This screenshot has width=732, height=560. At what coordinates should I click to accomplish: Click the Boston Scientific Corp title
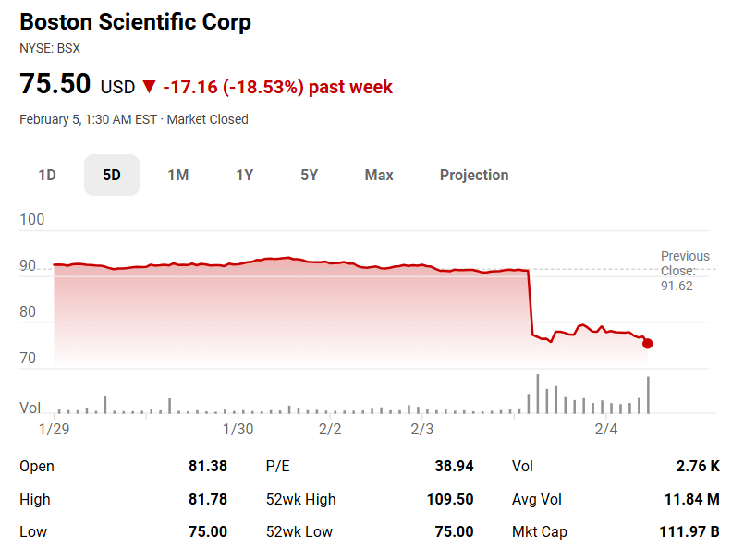click(135, 22)
